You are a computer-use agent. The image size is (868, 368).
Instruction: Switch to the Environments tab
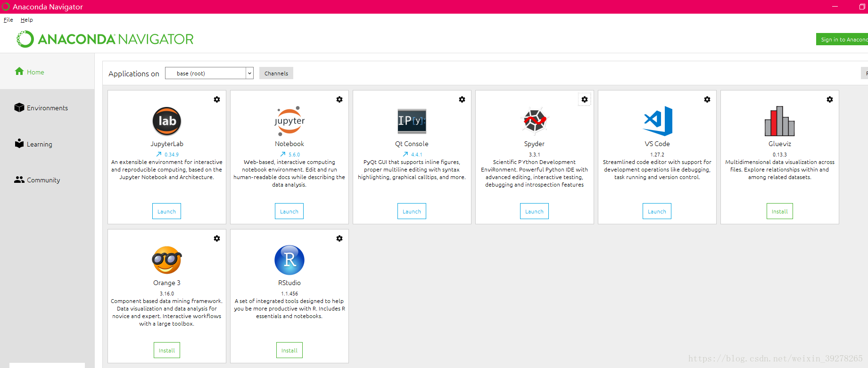47,108
